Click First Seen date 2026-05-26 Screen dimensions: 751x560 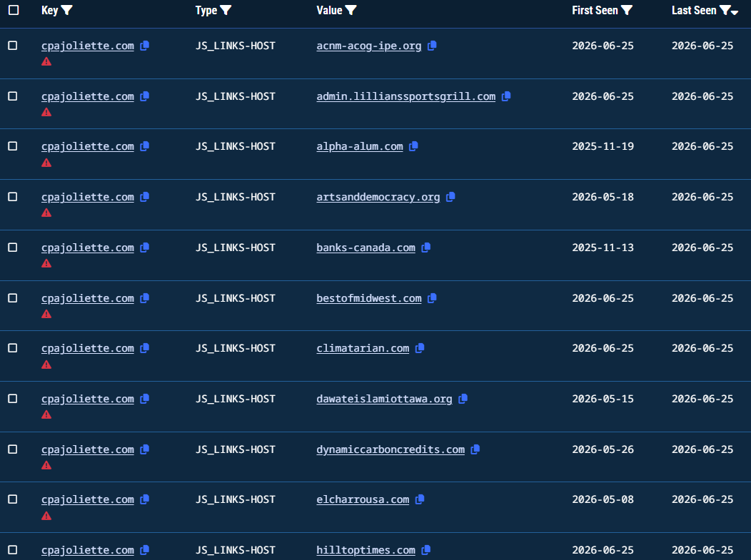pos(603,450)
